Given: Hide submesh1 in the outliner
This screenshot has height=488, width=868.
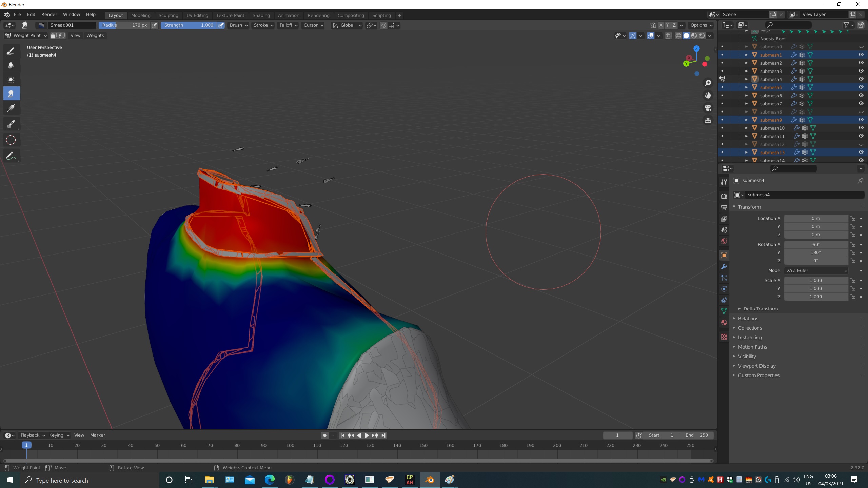Looking at the screenshot, I should coord(861,55).
